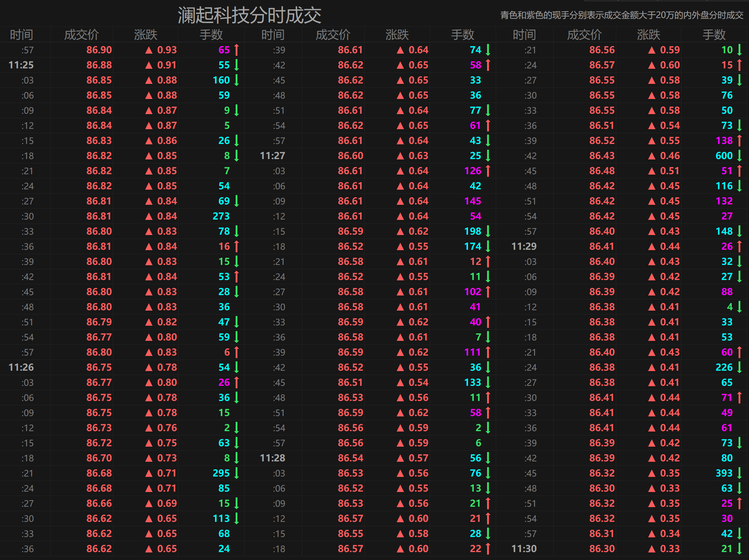Screen dimensions: 749x560
Task: Click the magenta 手数 value 132
Action: tap(724, 201)
